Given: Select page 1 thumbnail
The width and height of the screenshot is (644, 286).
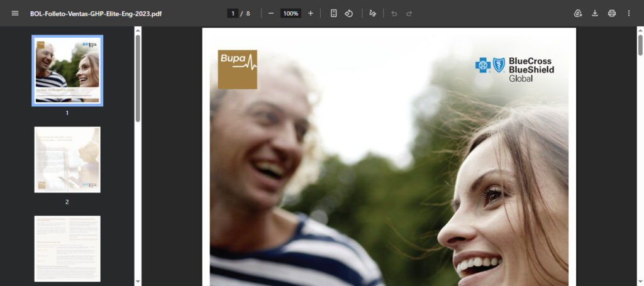Looking at the screenshot, I should pyautogui.click(x=67, y=70).
